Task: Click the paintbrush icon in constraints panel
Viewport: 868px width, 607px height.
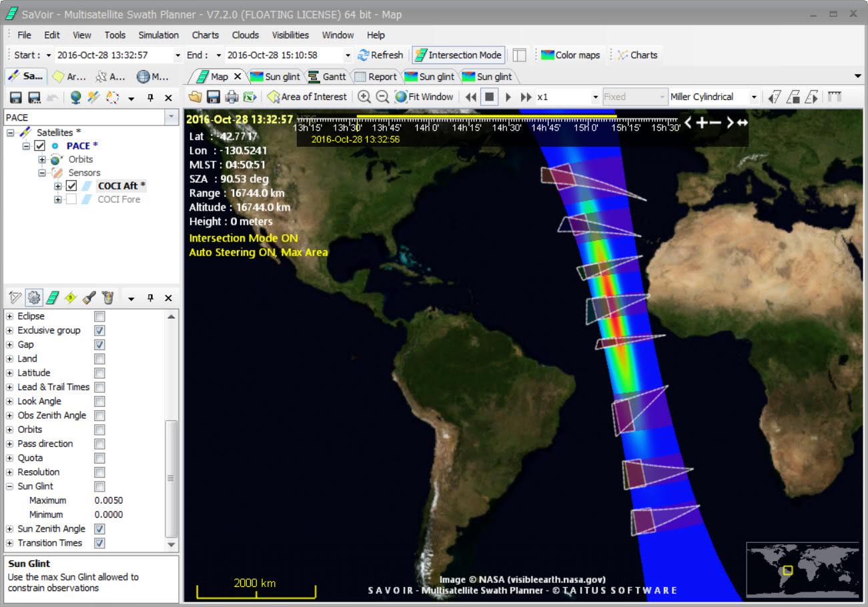Action: point(89,297)
